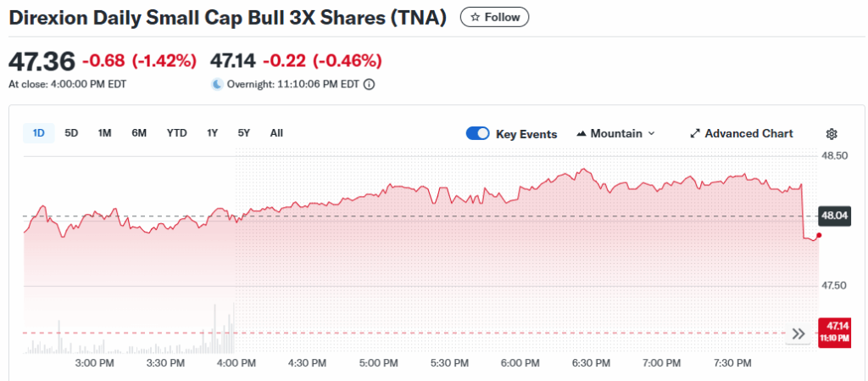Image resolution: width=868 pixels, height=381 pixels.
Task: Click the double-arrow chart scroll icon
Action: pyautogui.click(x=798, y=333)
